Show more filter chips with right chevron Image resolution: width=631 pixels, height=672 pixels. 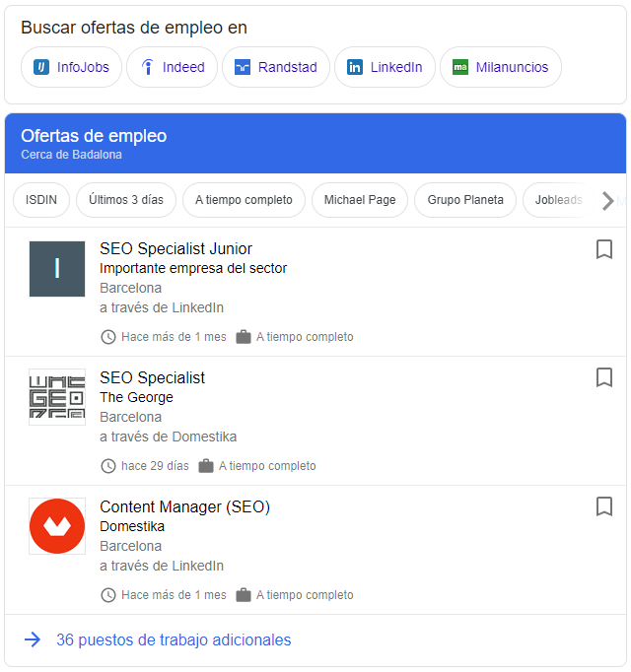tap(607, 201)
